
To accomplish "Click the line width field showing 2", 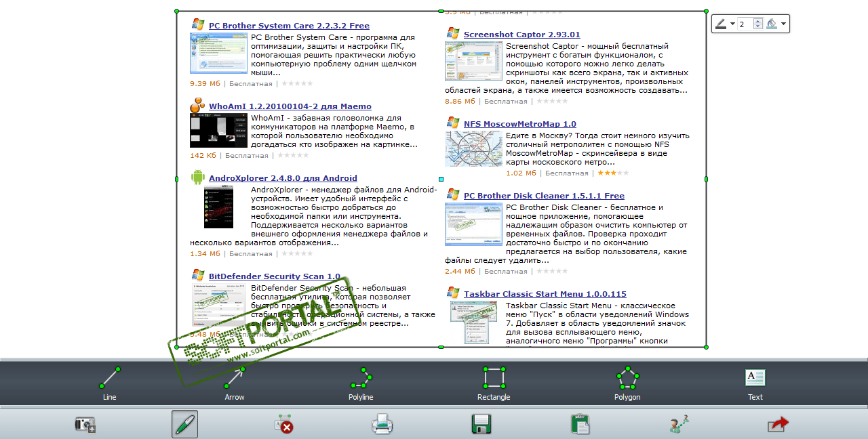I will (745, 24).
